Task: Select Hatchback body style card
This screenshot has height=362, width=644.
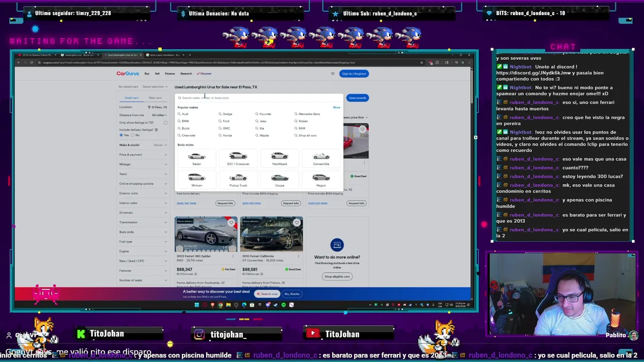Action: [x=280, y=158]
